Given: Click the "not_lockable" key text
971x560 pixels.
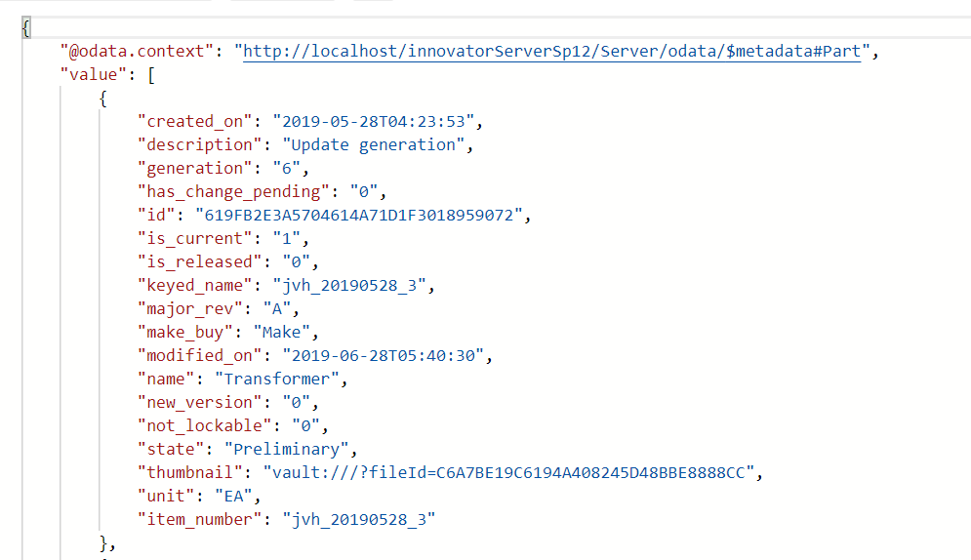Looking at the screenshot, I should point(204,425).
